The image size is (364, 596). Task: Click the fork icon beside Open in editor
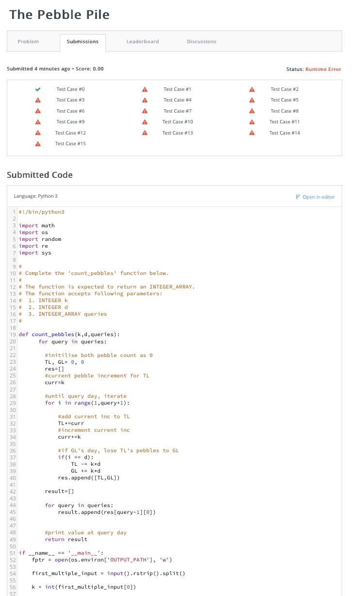(x=298, y=197)
